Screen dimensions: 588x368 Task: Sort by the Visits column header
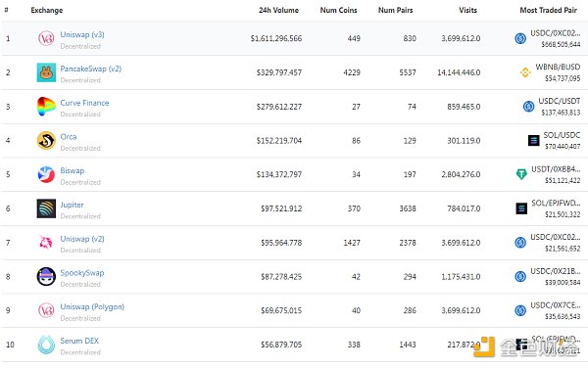468,10
